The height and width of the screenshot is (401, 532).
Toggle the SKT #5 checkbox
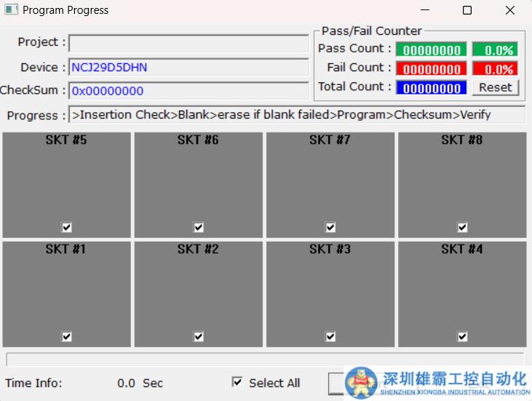coord(67,228)
